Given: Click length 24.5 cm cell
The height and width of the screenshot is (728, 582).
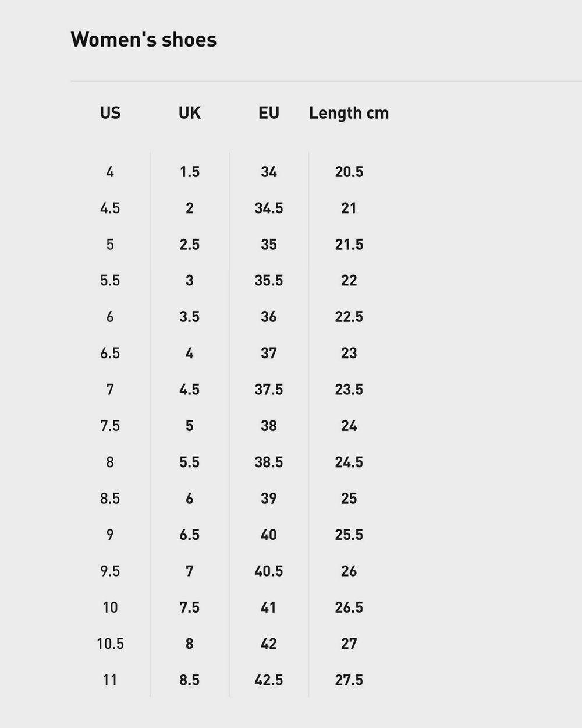Looking at the screenshot, I should (x=349, y=462).
